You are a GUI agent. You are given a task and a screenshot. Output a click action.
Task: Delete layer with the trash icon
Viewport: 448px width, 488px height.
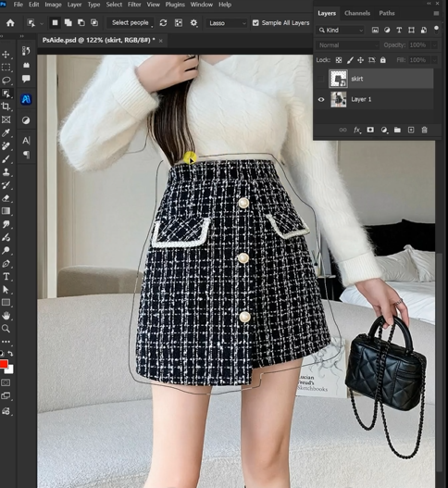point(424,130)
